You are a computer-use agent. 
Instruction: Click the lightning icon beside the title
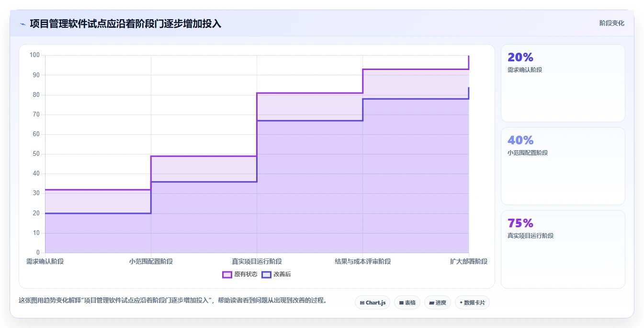(x=23, y=24)
